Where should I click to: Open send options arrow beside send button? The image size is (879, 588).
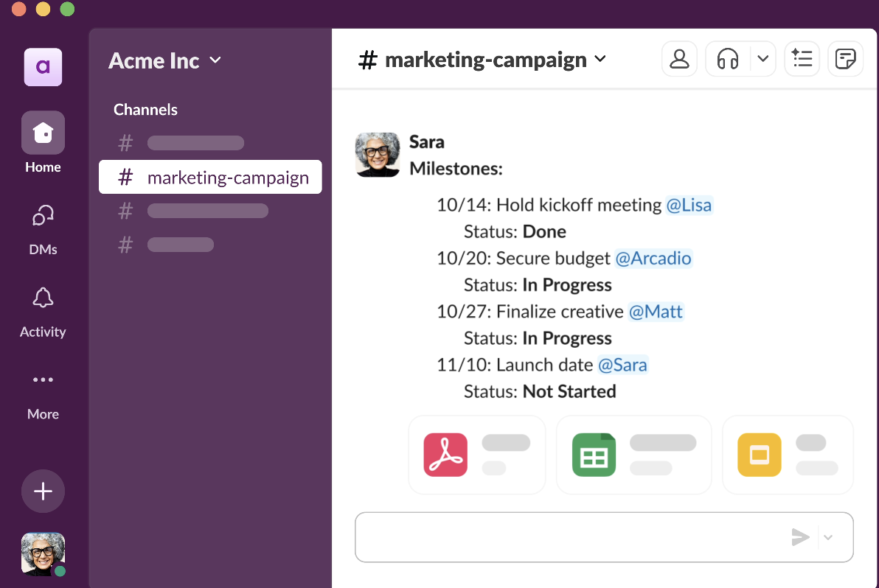828,537
